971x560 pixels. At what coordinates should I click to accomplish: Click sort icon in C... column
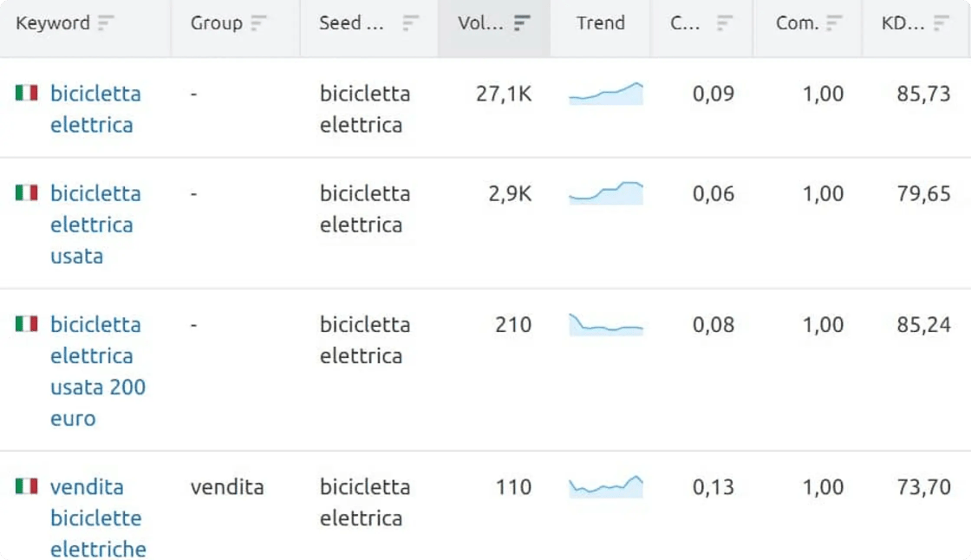[725, 23]
